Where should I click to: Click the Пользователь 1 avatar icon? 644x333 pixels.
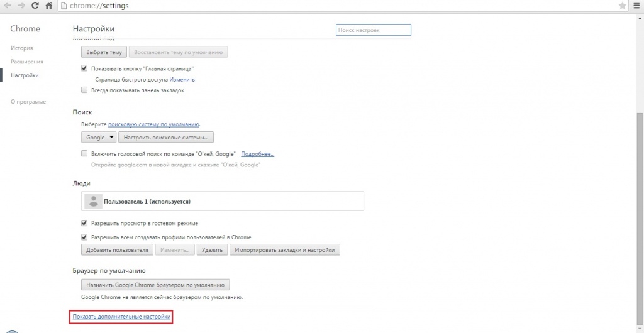coord(93,202)
